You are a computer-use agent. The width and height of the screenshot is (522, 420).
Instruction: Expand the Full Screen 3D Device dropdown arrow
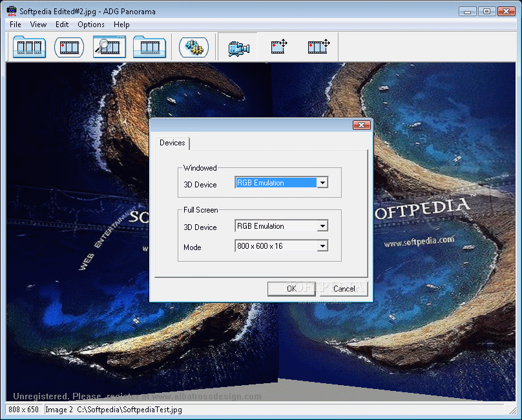click(322, 226)
